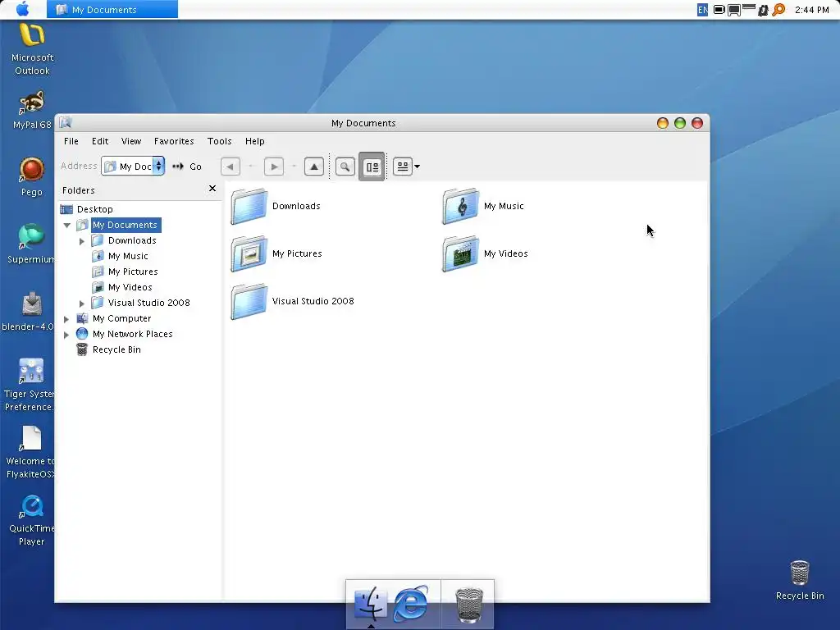840x630 pixels.
Task: Click the My Documents window title bar icon
Action: click(x=66, y=123)
